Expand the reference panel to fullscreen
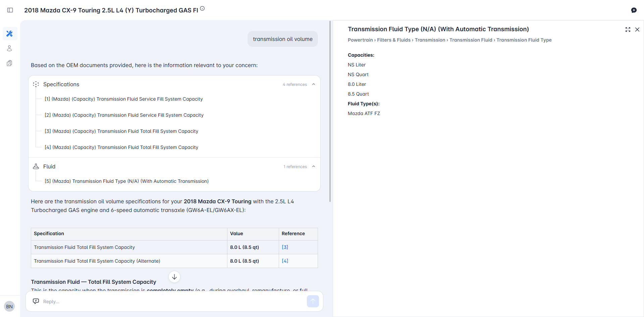The image size is (644, 317). coord(628,30)
